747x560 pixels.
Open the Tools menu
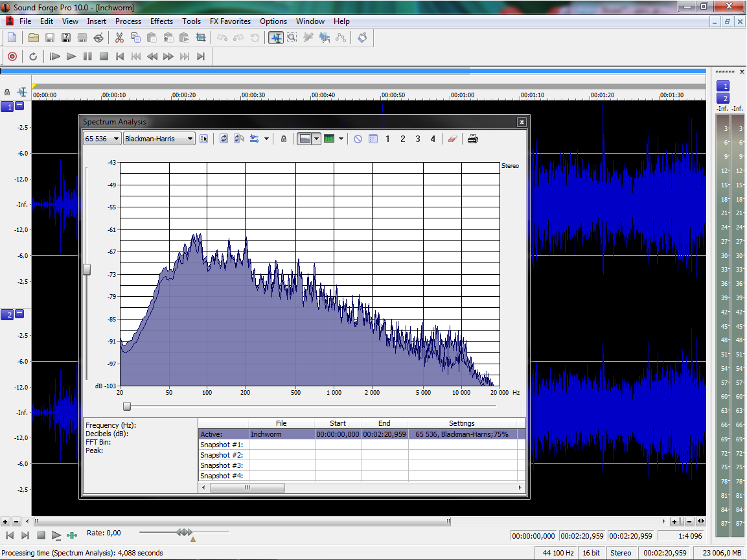192,21
